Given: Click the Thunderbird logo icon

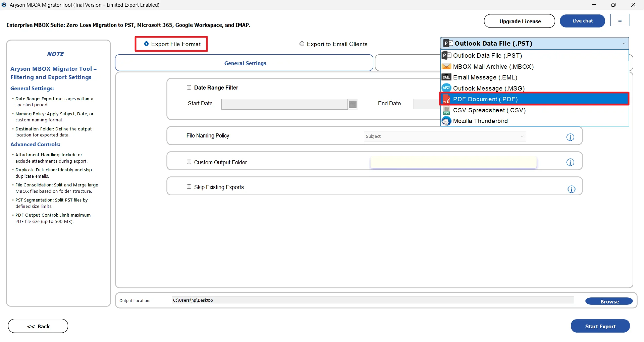Looking at the screenshot, I should click(446, 121).
